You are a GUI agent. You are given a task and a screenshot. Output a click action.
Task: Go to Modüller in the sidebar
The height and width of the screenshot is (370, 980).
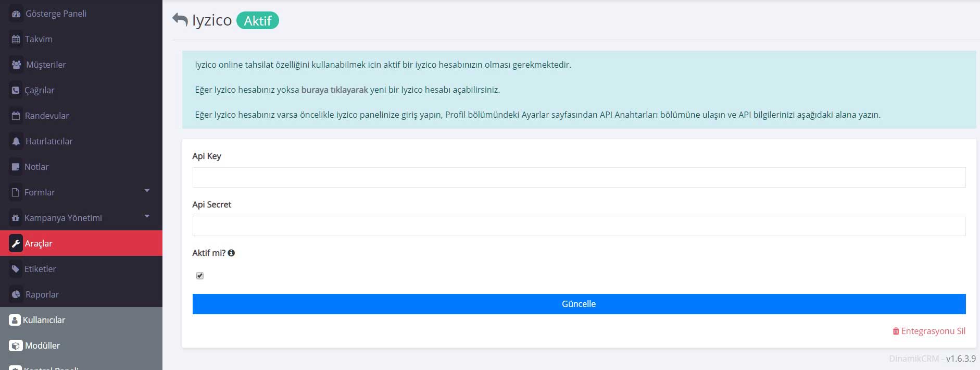[81, 346]
